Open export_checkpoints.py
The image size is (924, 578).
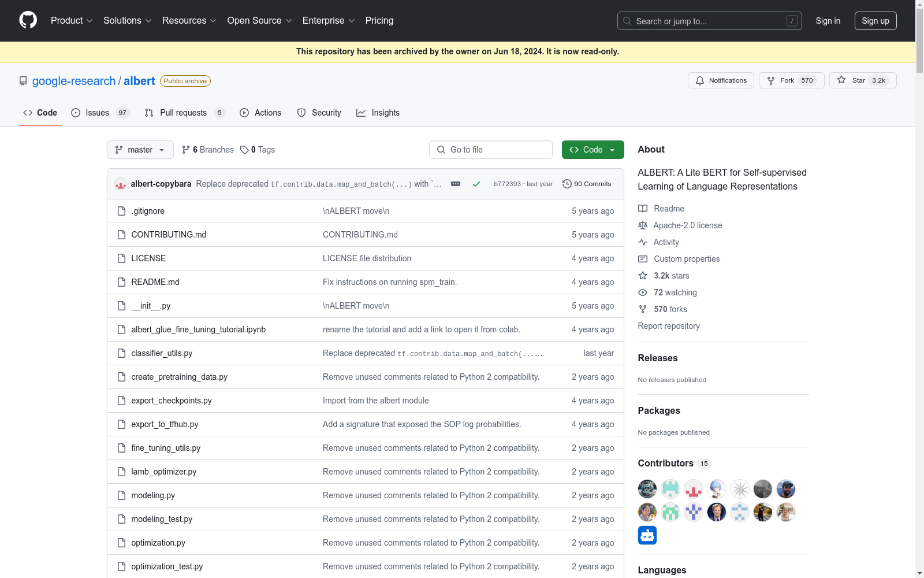(172, 401)
